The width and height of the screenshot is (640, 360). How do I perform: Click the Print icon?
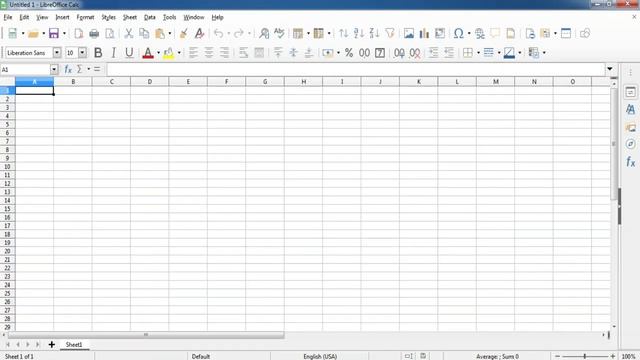click(x=94, y=33)
